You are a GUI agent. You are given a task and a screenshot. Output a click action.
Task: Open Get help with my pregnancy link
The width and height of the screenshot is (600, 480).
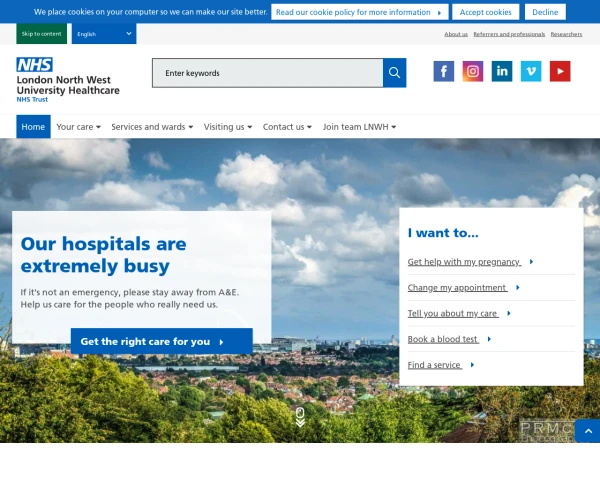[x=464, y=262]
